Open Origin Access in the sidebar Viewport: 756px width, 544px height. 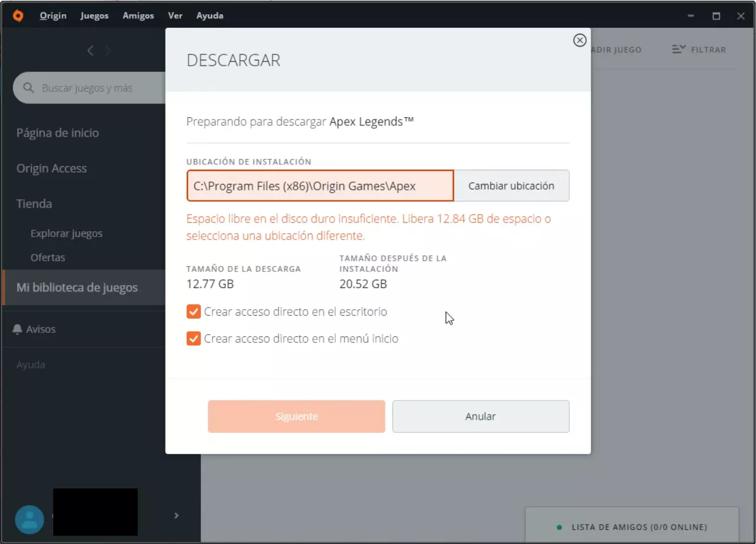51,169
